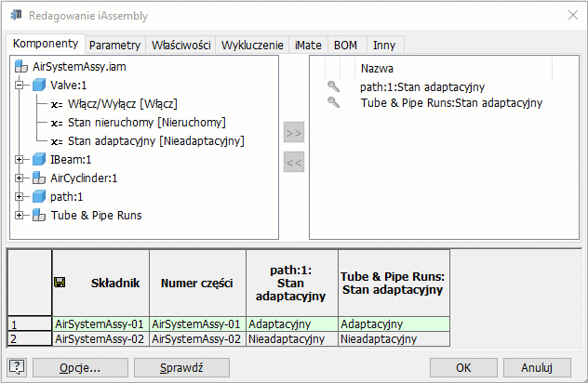
Task: Expand the Tube & Pipe Runs node
Action: click(20, 216)
